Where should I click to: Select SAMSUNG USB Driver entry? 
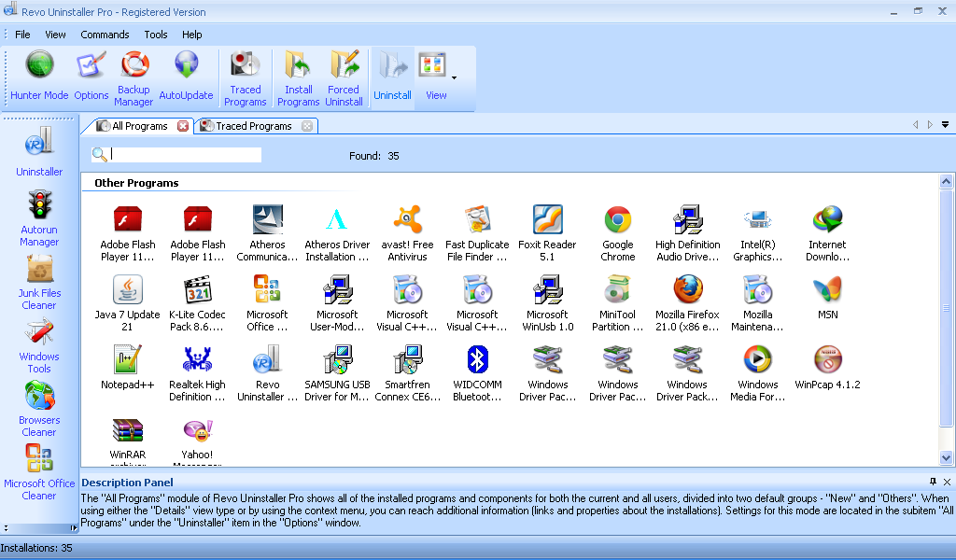(337, 373)
